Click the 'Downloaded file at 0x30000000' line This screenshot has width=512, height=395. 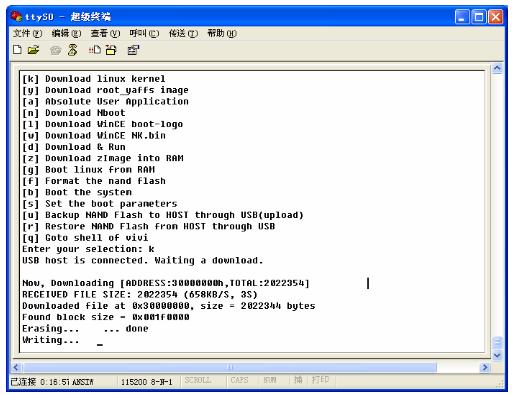(168, 306)
